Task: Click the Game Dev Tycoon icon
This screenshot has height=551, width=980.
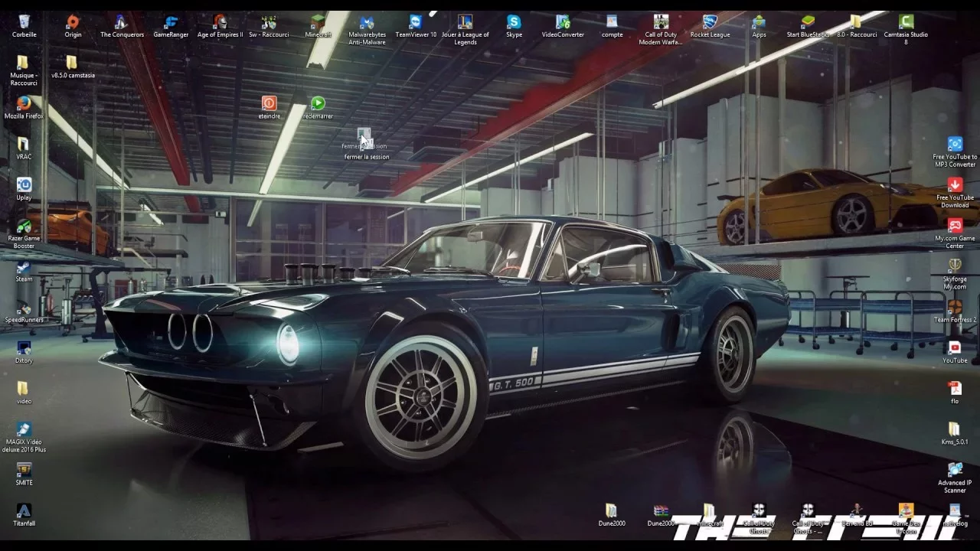Action: pyautogui.click(x=906, y=510)
